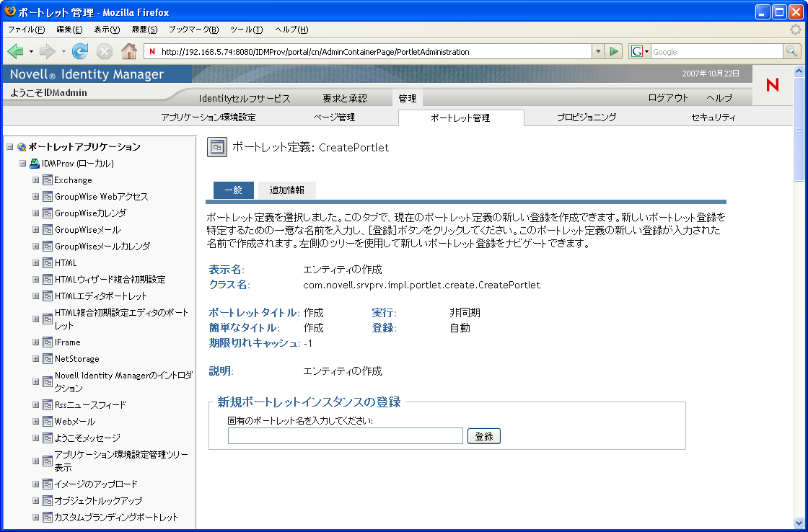Click the unique portlet name input field
This screenshot has width=808, height=532.
346,435
